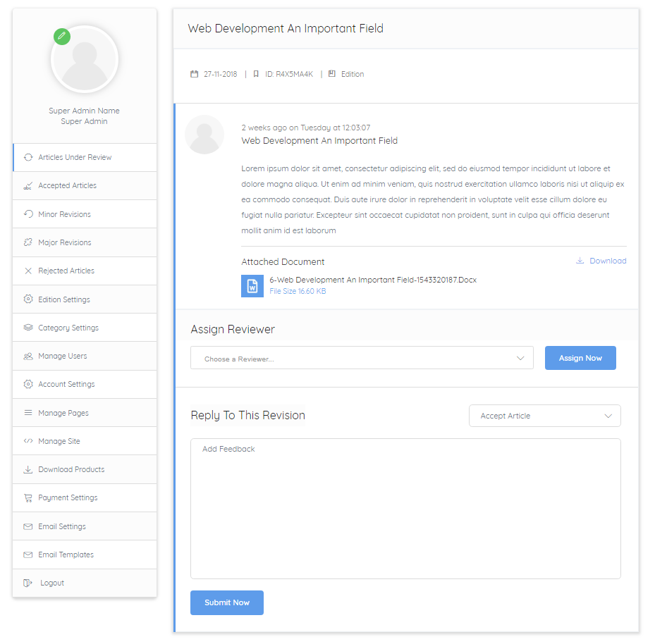Click the Manage Users people icon
655x644 pixels.
(x=28, y=356)
